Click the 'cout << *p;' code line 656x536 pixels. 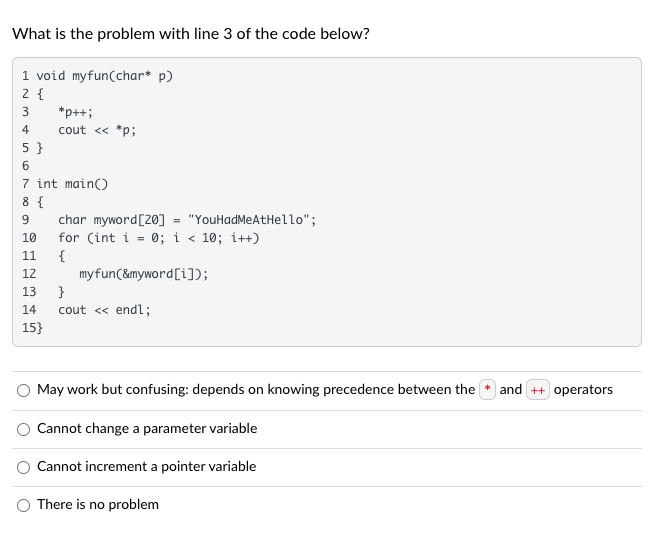97,130
